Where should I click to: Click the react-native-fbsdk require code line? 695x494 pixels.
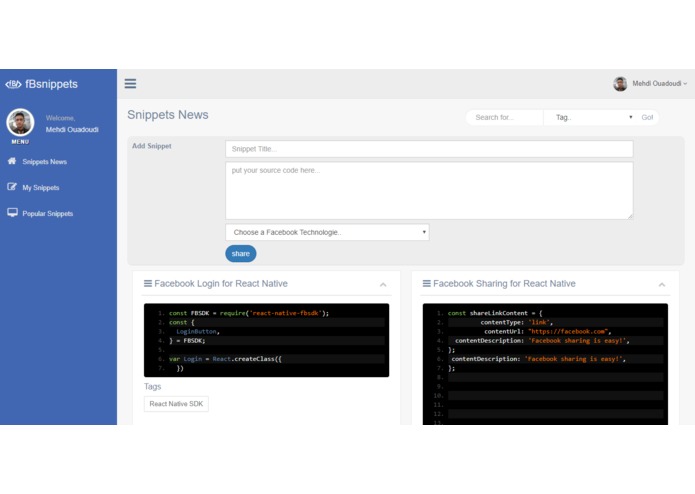click(x=249, y=313)
